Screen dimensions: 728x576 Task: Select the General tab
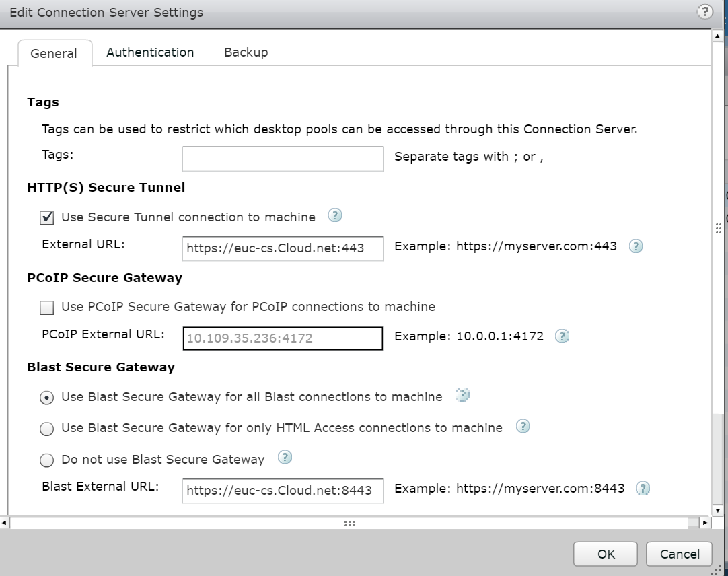click(54, 53)
